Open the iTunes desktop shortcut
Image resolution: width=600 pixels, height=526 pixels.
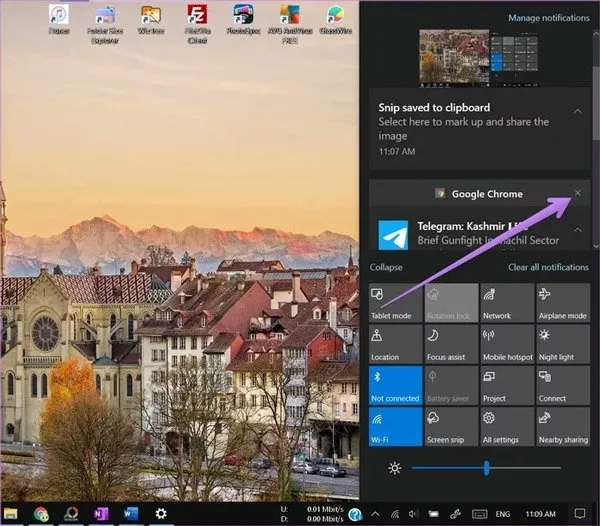click(59, 18)
